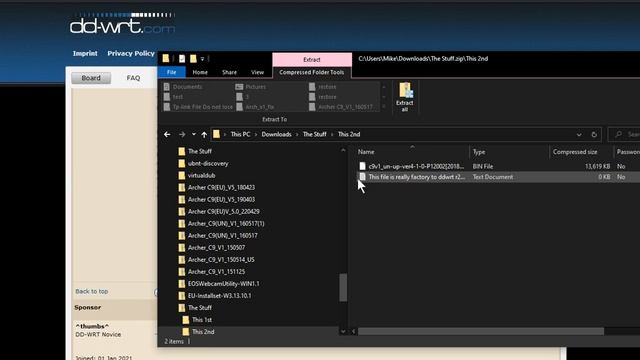The height and width of the screenshot is (360, 640).
Task: Expand the address bar history dropdown
Action: tap(579, 134)
